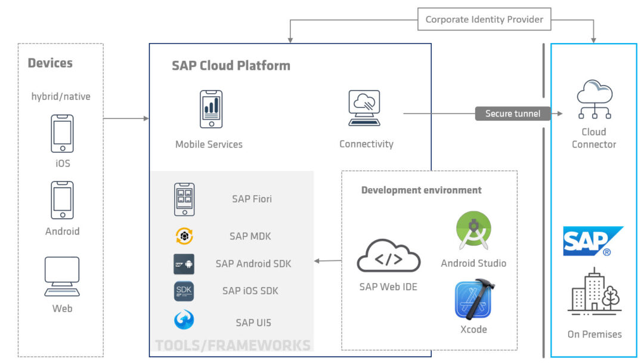Select the Web desktop computer icon
This screenshot has width=644, height=363.
(x=62, y=276)
